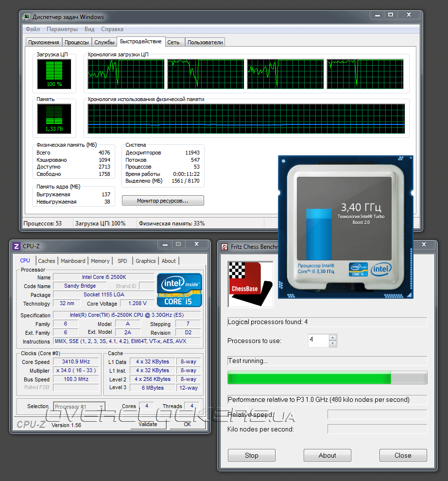Screen dimensions: 448x481
Task: Switch to the Процессы tab
Action: tap(77, 42)
